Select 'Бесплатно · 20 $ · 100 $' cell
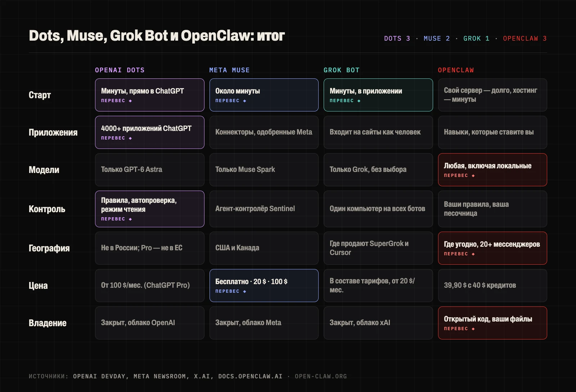 click(x=264, y=286)
